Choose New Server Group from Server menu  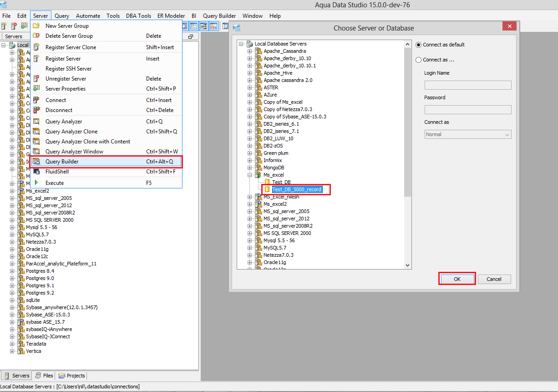tap(107, 26)
